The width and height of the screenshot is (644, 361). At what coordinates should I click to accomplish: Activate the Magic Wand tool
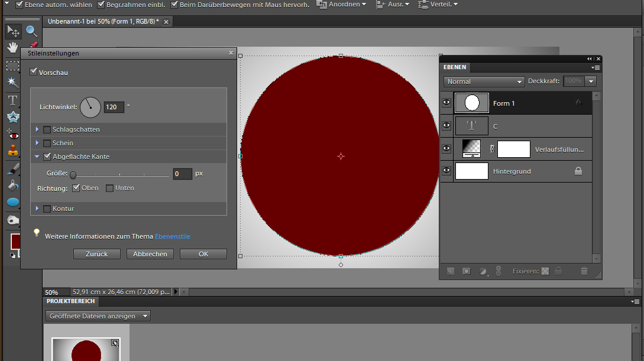coord(13,82)
